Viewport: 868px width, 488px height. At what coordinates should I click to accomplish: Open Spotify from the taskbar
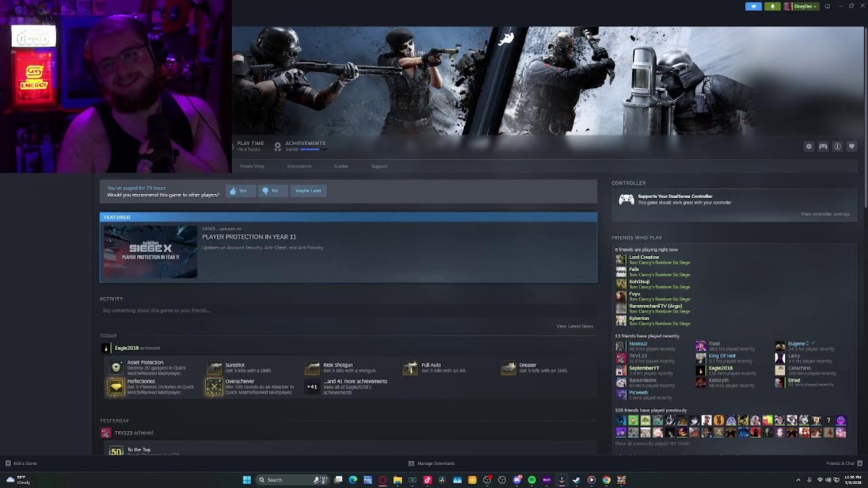(532, 480)
